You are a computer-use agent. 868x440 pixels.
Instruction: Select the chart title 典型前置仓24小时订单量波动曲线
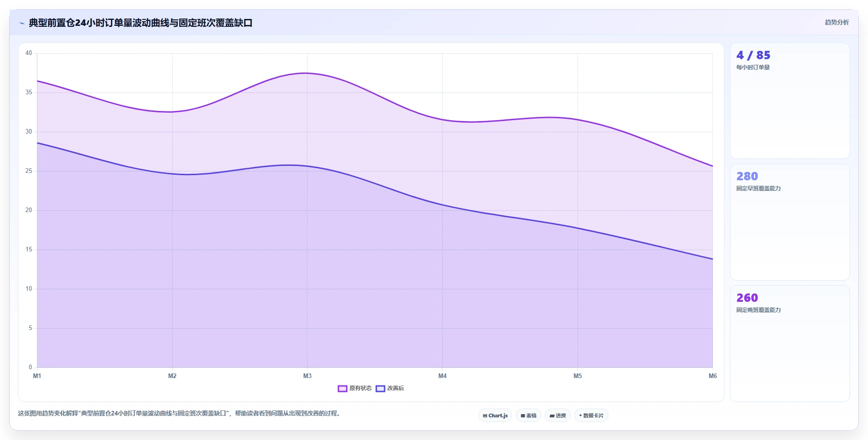tap(141, 23)
